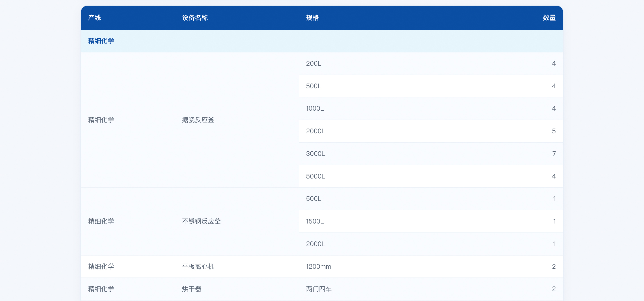644x301 pixels.
Task: Select the 200L spec cell
Action: [x=314, y=63]
